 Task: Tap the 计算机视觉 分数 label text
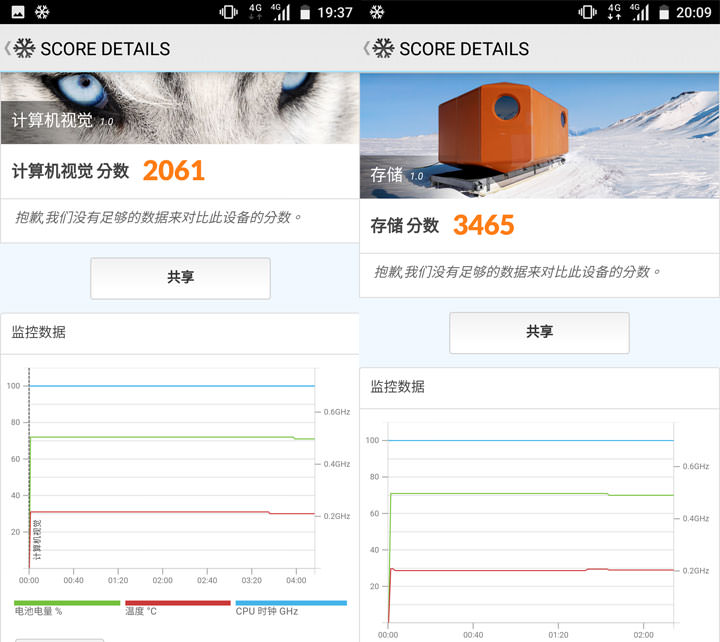[x=70, y=171]
